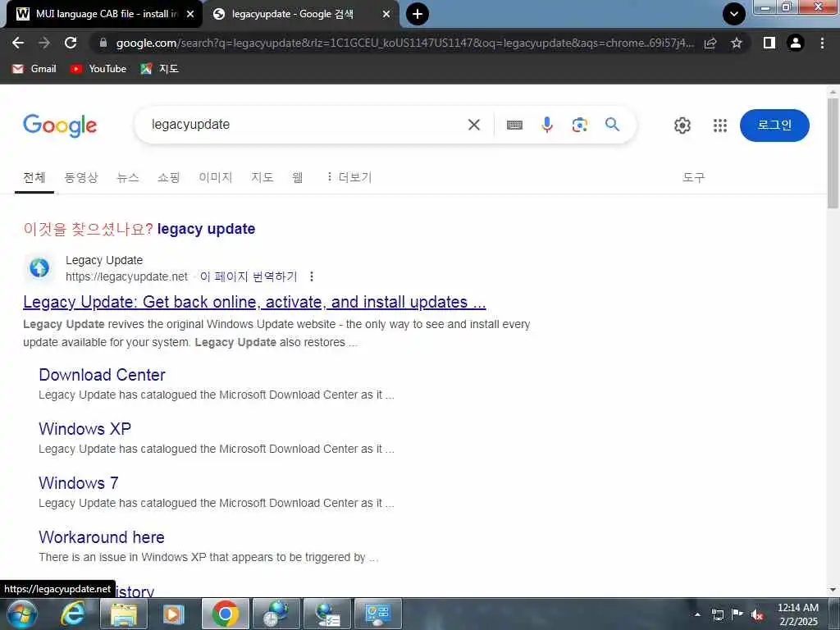Open the 지도 maps bookmark

pyautogui.click(x=160, y=69)
